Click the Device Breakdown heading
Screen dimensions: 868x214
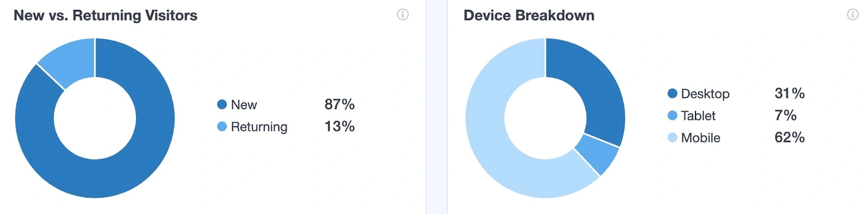(x=529, y=15)
